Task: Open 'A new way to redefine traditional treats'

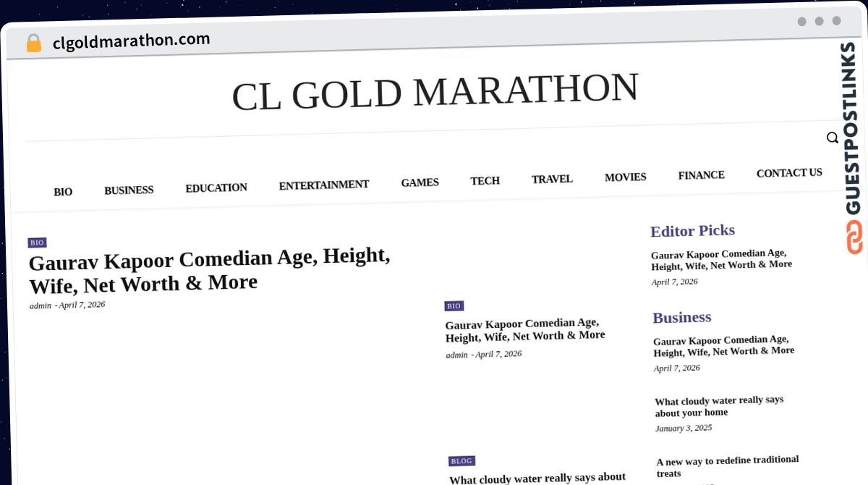Action: [x=728, y=467]
